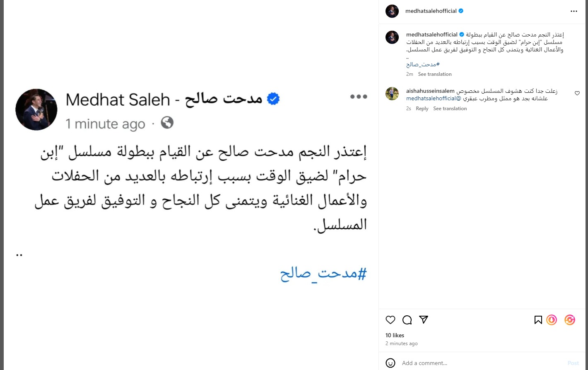Open post options three-dot menu
Image resolution: width=588 pixels, height=370 pixels.
point(574,11)
